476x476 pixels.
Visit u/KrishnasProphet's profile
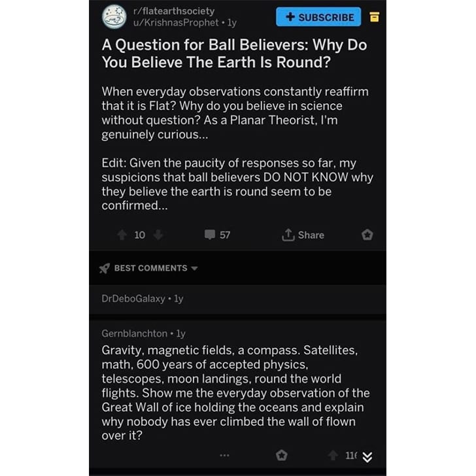pyautogui.click(x=176, y=22)
